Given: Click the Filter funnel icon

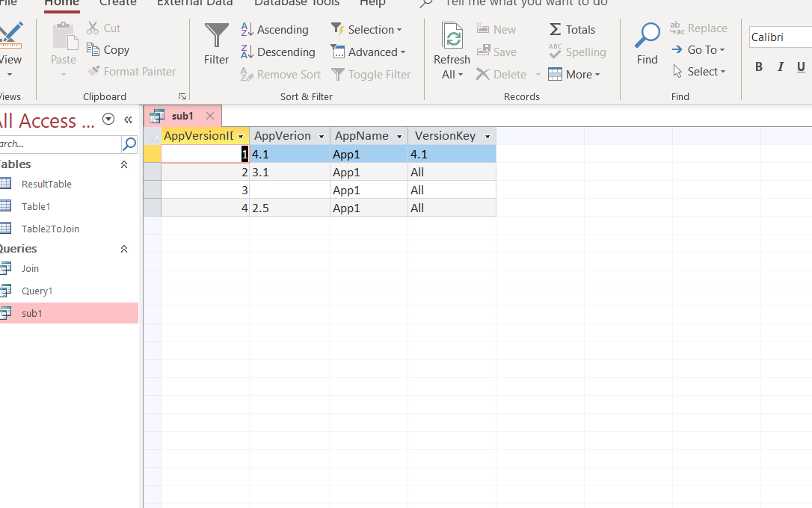Looking at the screenshot, I should pyautogui.click(x=217, y=36).
